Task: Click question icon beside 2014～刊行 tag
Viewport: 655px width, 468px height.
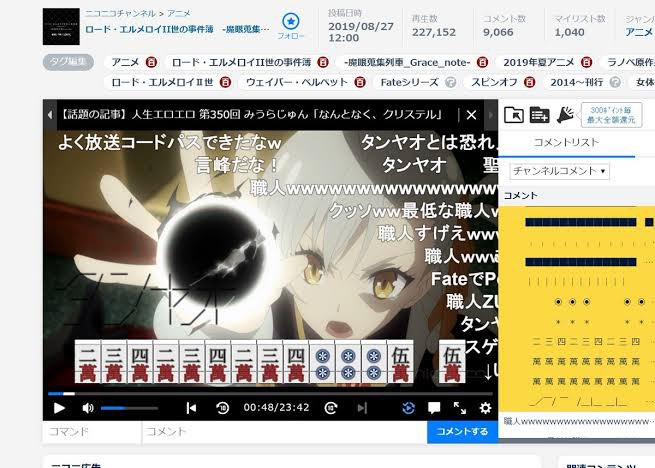Action: pos(615,82)
